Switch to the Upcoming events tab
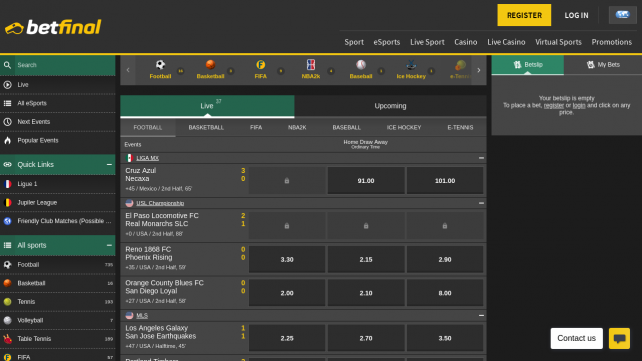Image resolution: width=642 pixels, height=361 pixels. coord(390,106)
